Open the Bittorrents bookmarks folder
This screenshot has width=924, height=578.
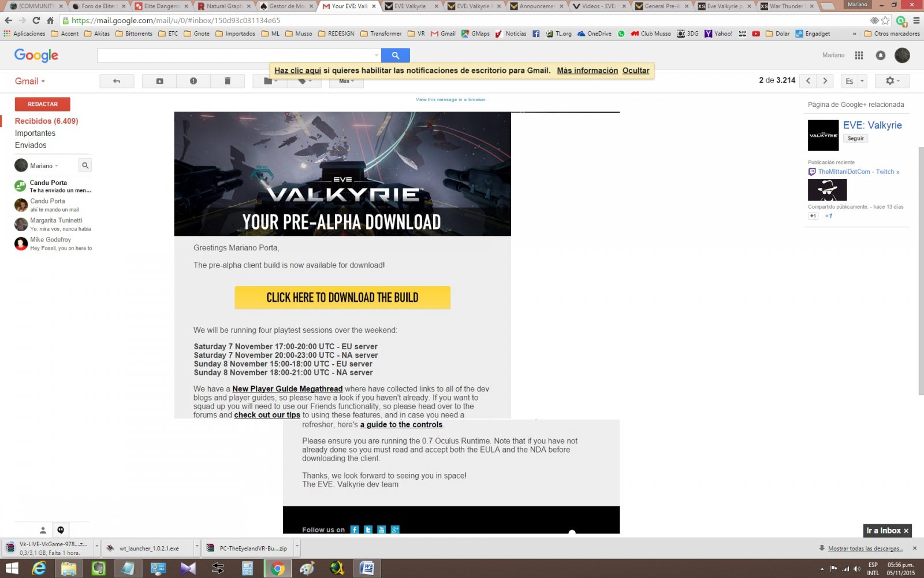134,34
